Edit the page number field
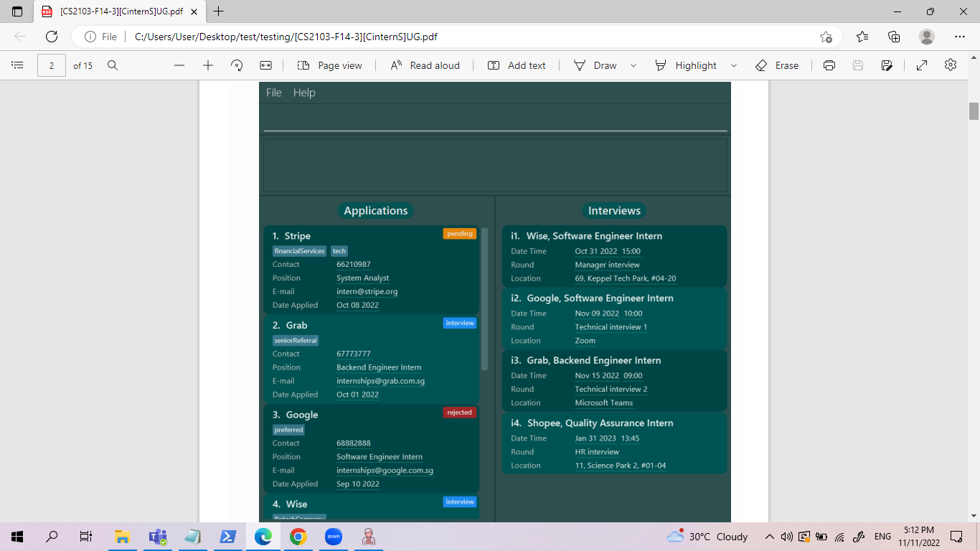This screenshot has width=980, height=551. click(x=52, y=65)
